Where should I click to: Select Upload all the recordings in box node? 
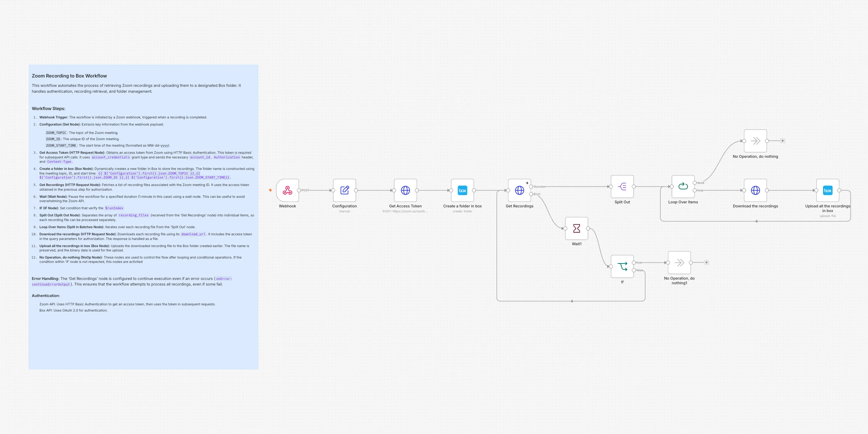coord(828,190)
